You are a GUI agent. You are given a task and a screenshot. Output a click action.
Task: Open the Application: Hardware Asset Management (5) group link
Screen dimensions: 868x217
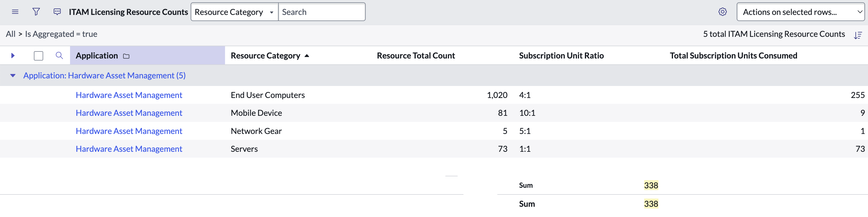click(x=104, y=75)
